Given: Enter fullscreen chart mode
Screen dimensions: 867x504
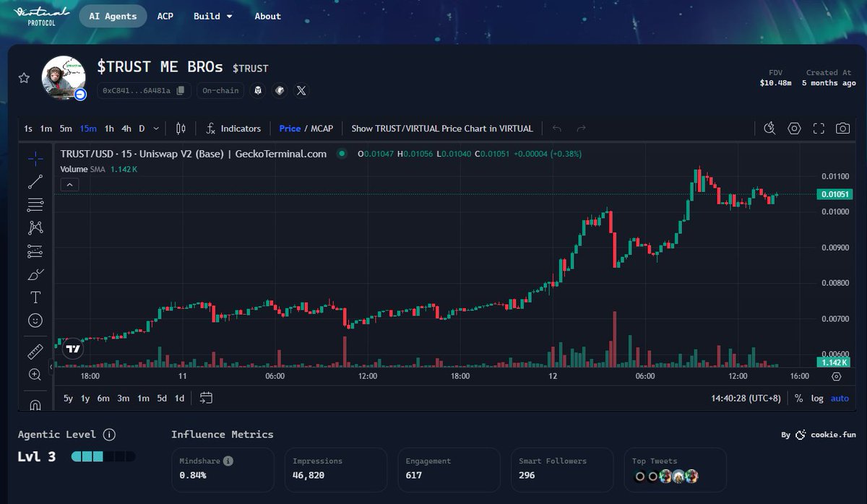Looking at the screenshot, I should pyautogui.click(x=819, y=129).
